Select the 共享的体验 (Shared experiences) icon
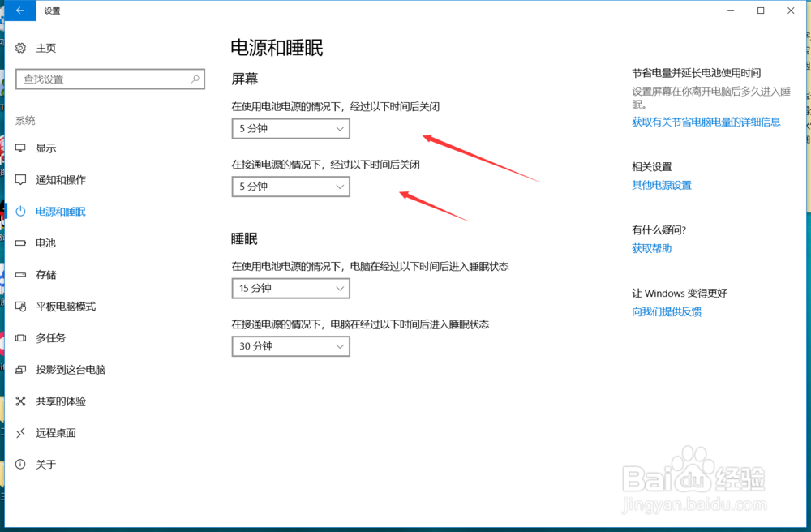The height and width of the screenshot is (532, 811). (x=20, y=401)
